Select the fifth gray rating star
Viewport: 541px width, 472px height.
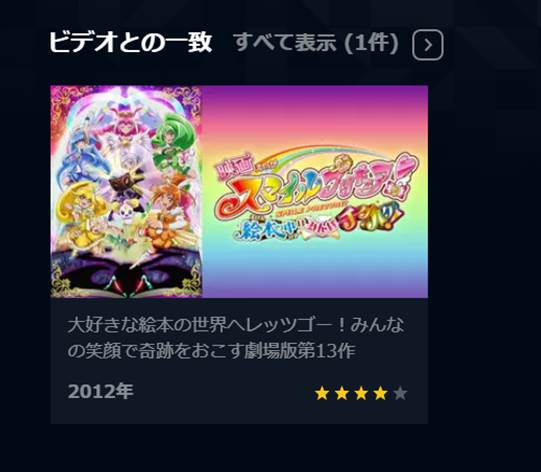pyautogui.click(x=400, y=393)
